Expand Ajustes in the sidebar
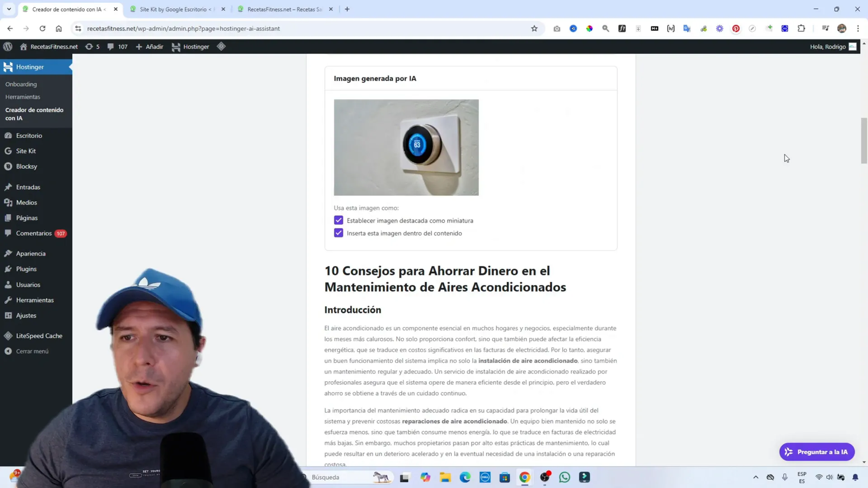Screen dimensions: 868x488 pyautogui.click(x=25, y=315)
